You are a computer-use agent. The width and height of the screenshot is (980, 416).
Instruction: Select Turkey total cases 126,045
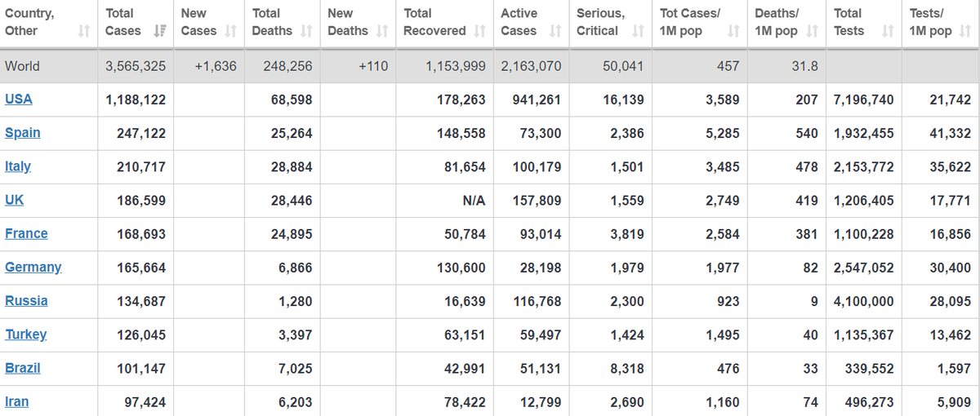tap(141, 334)
